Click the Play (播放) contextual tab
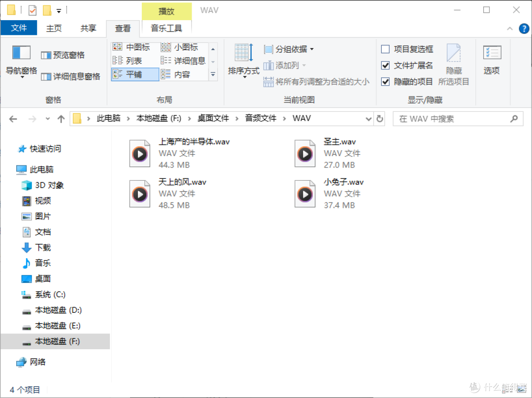Viewport: 532px width, 398px height. (166, 11)
